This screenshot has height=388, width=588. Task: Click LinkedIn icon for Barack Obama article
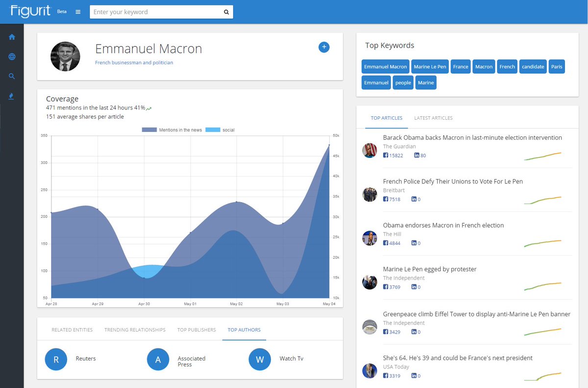(x=417, y=155)
